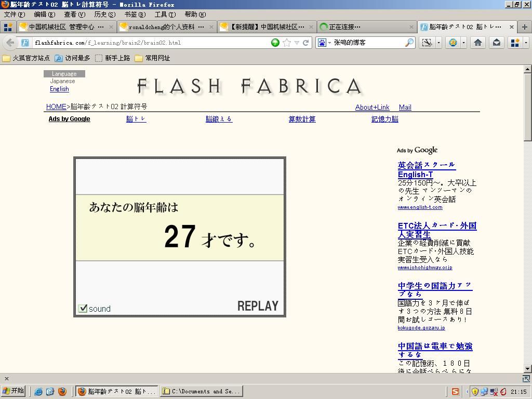Screen dimensions: 532x399
Task: Switch to the 正在连接 tab
Action: click(366, 27)
